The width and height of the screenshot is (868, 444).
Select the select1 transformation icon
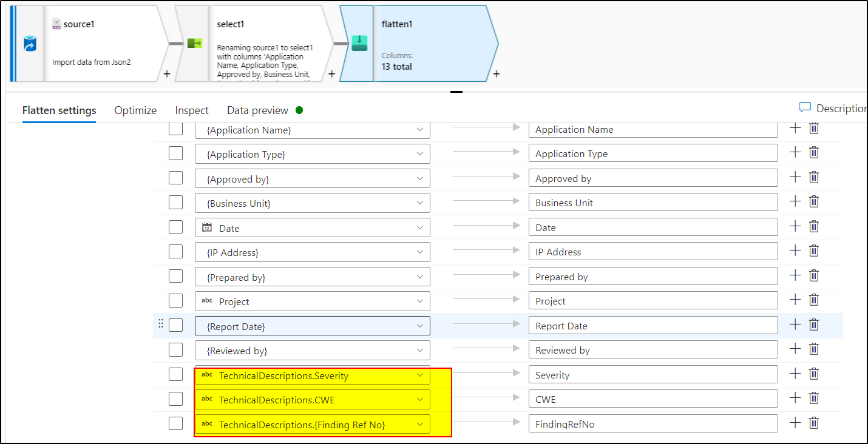pos(194,43)
